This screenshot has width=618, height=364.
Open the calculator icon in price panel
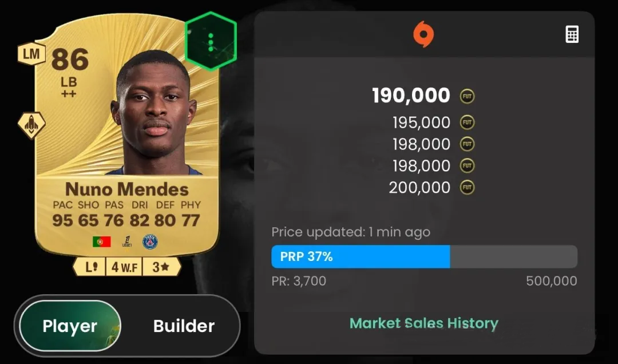(x=572, y=34)
